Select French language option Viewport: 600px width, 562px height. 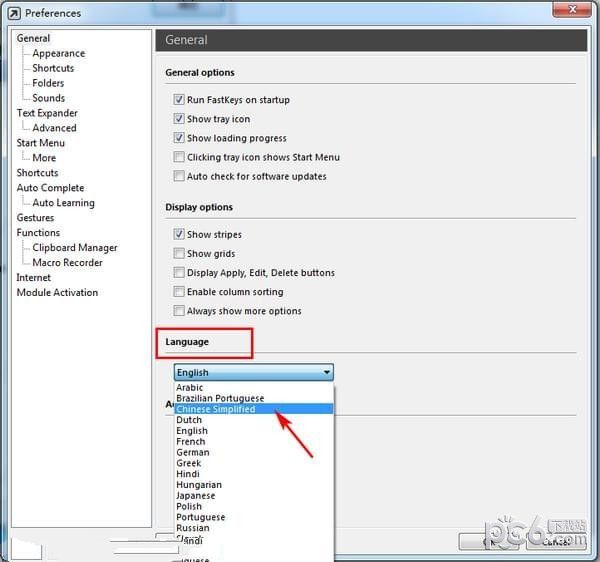pyautogui.click(x=254, y=441)
